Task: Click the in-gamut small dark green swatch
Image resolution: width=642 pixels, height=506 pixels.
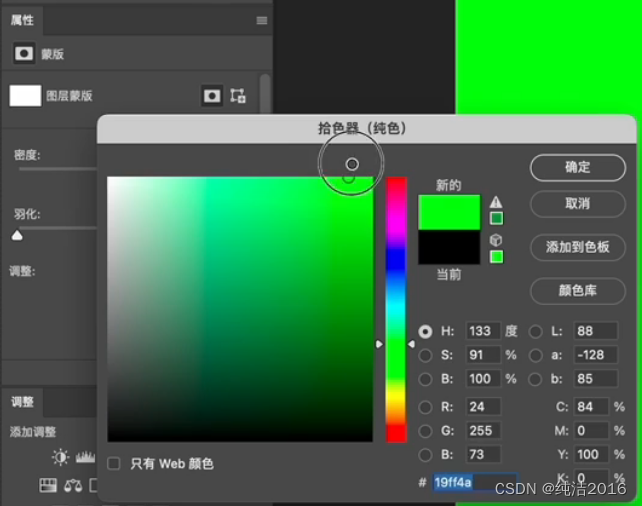Action: (496, 218)
